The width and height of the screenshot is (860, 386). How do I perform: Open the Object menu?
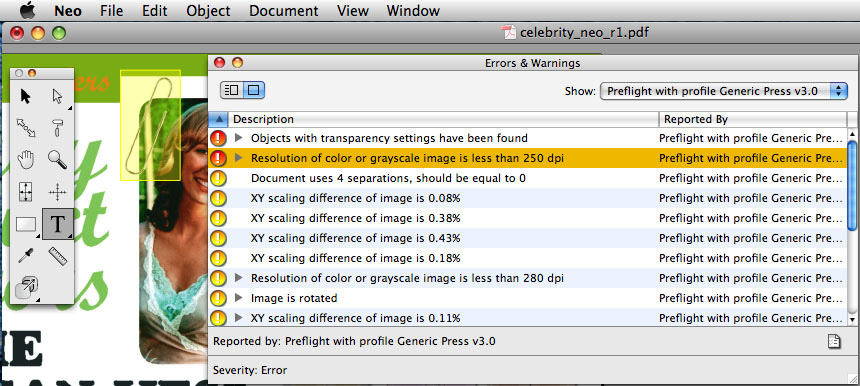208,10
